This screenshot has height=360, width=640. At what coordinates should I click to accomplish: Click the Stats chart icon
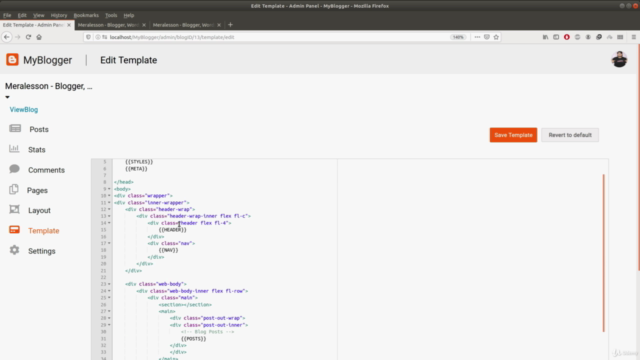pyautogui.click(x=14, y=149)
